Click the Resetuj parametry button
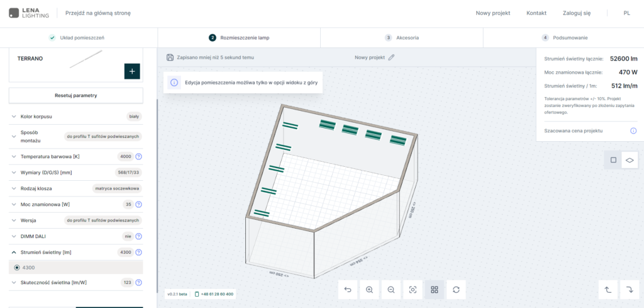644x308 pixels. tap(75, 96)
